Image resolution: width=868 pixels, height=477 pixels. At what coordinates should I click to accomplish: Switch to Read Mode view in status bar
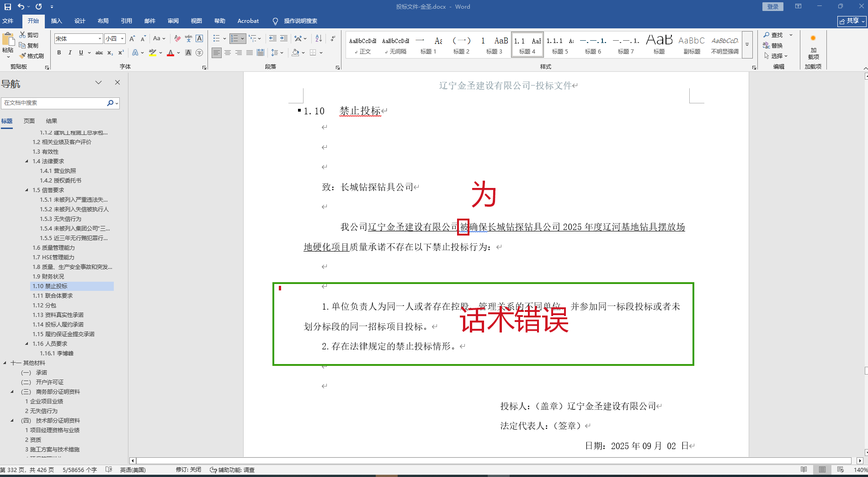[804, 470]
